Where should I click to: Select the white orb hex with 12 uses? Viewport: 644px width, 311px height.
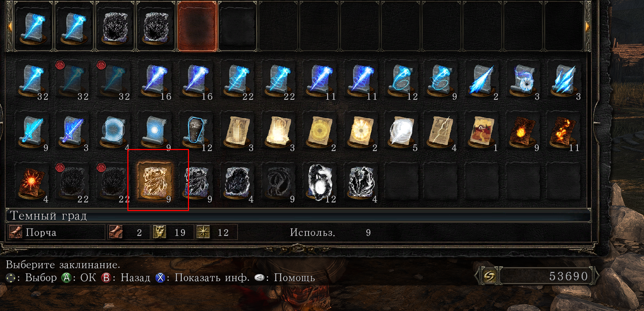[x=320, y=182]
